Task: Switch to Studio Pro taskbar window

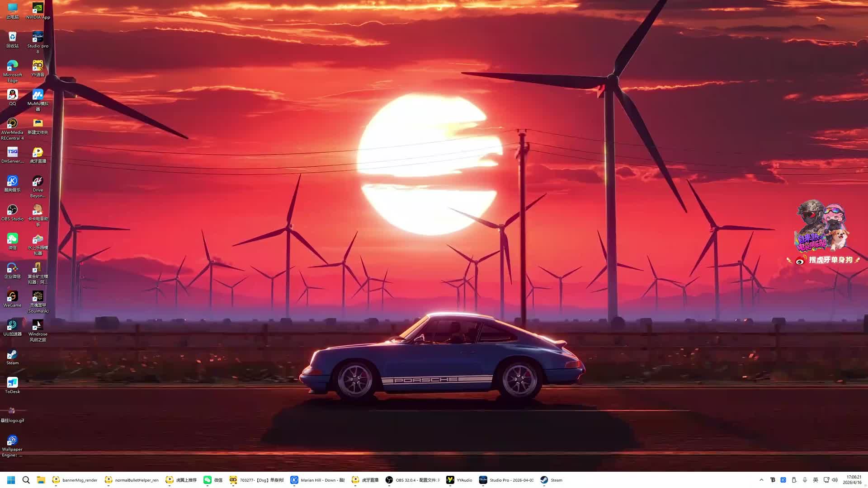Action: (x=506, y=480)
